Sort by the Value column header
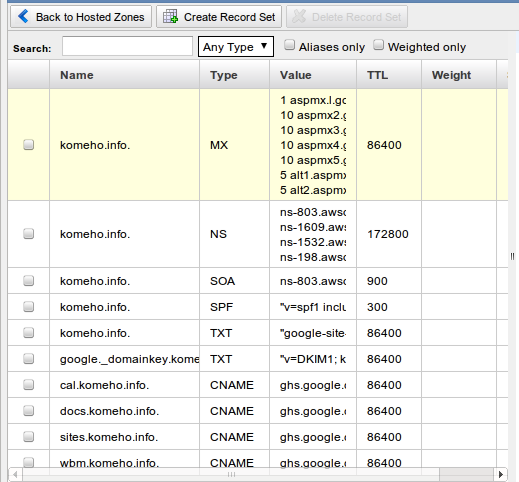Screen dimensions: 519x482 [x=313, y=75]
